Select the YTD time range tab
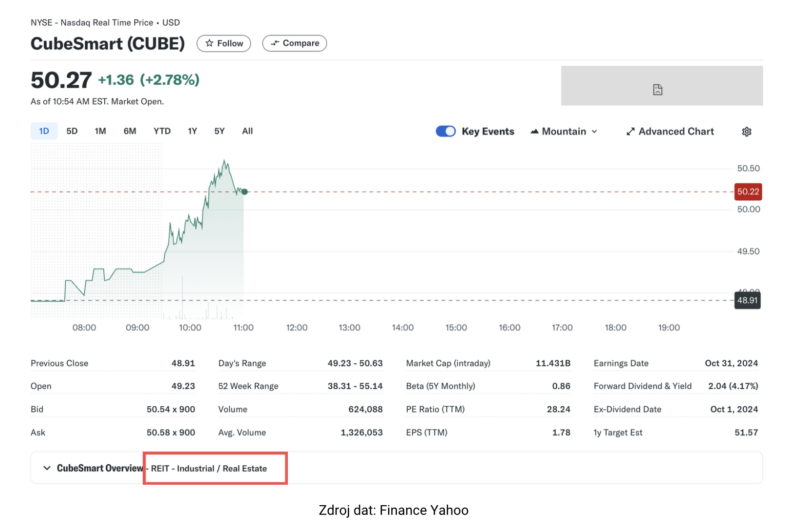Image resolution: width=792 pixels, height=532 pixels. (162, 131)
